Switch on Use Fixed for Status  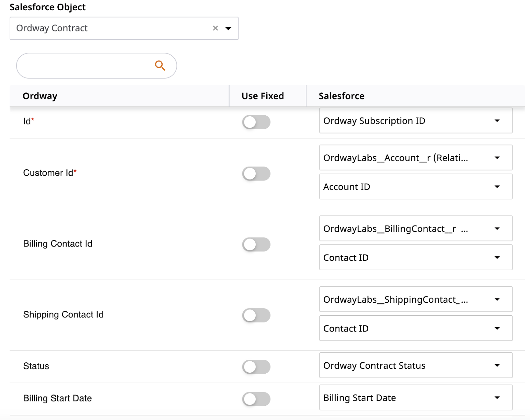pos(256,367)
